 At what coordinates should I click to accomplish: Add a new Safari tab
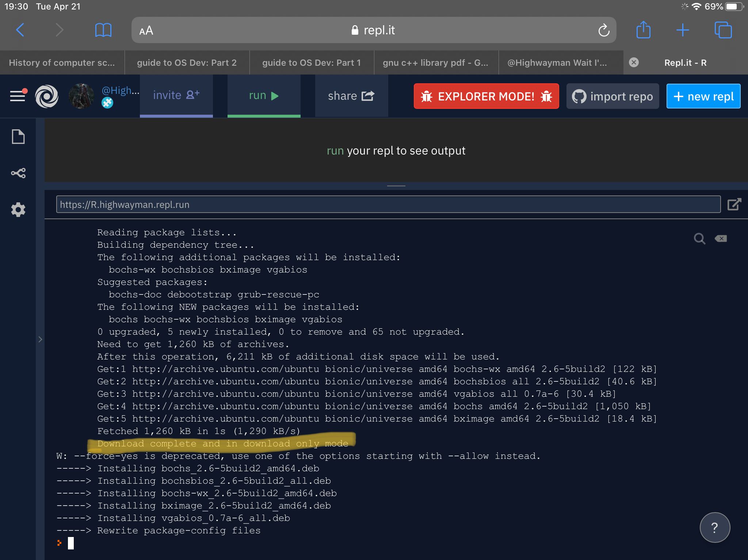pos(682,30)
